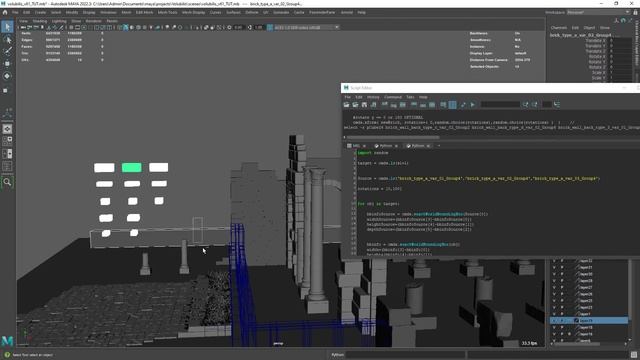Image resolution: width=640 pixels, height=360 pixels.
Task: Open the Workspace dropdown in the top-right
Action: click(598, 12)
